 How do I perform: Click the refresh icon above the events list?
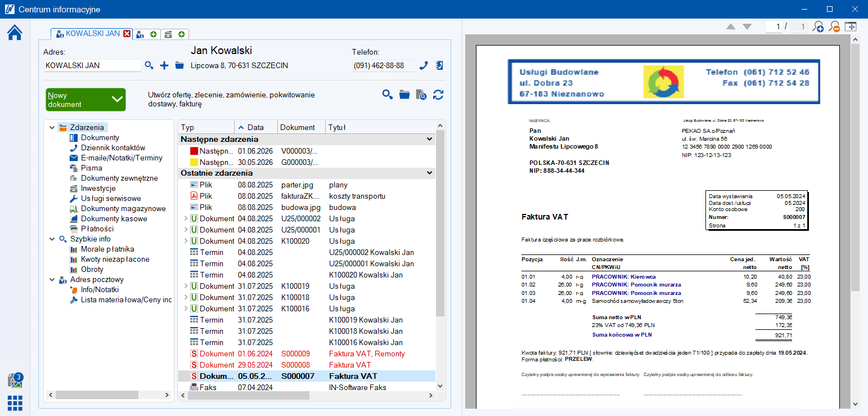(438, 95)
